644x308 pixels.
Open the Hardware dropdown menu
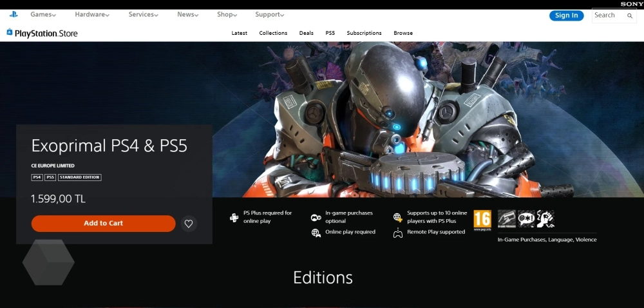tap(91, 15)
